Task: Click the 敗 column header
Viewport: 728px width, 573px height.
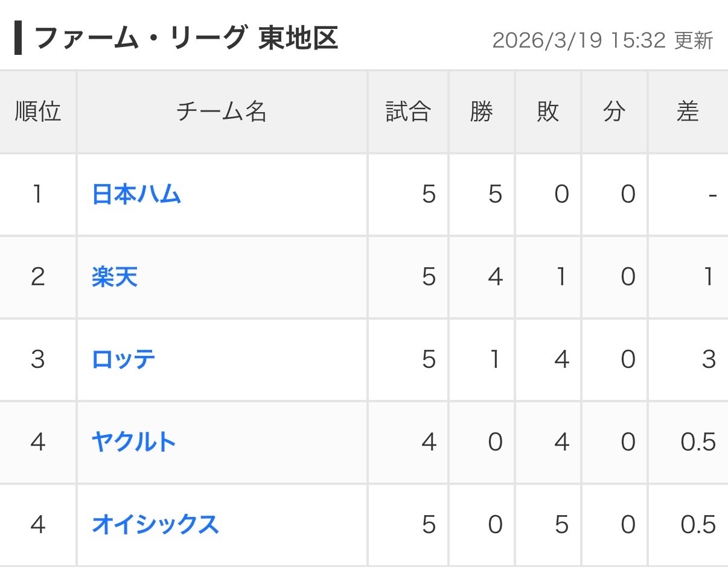Action: 548,112
